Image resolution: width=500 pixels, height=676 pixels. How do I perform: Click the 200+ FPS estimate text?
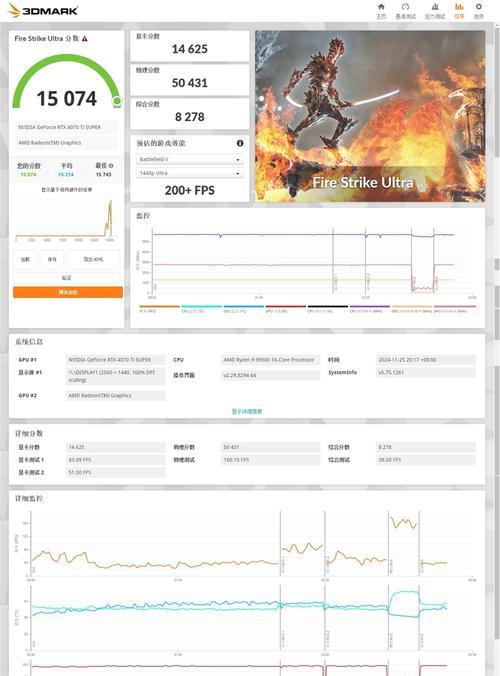190,190
